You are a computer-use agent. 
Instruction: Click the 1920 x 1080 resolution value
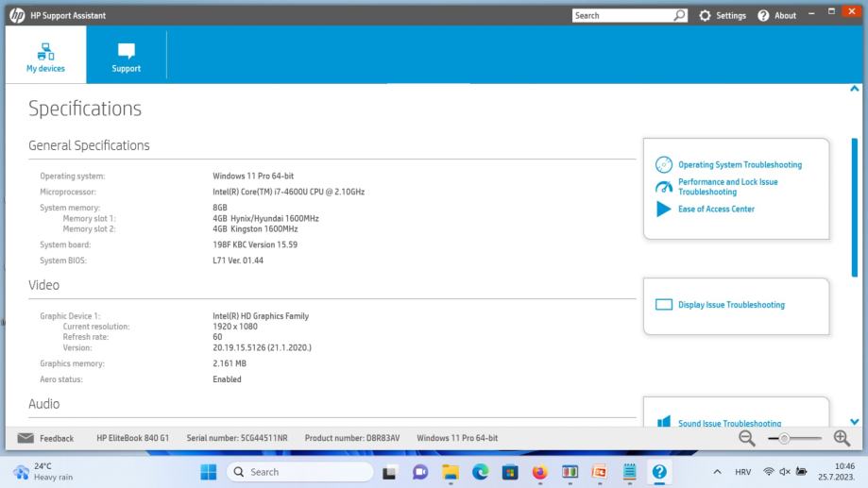tap(235, 327)
